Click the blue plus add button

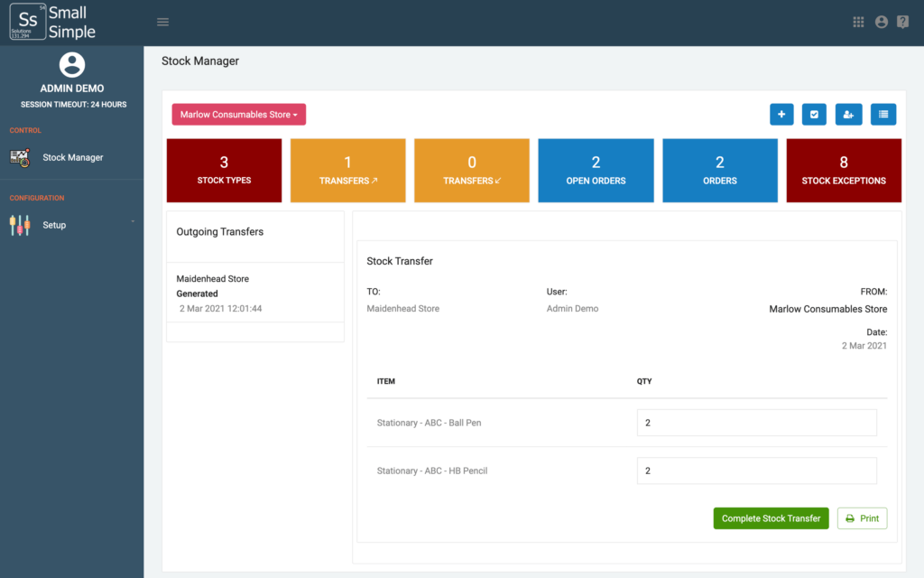click(781, 115)
